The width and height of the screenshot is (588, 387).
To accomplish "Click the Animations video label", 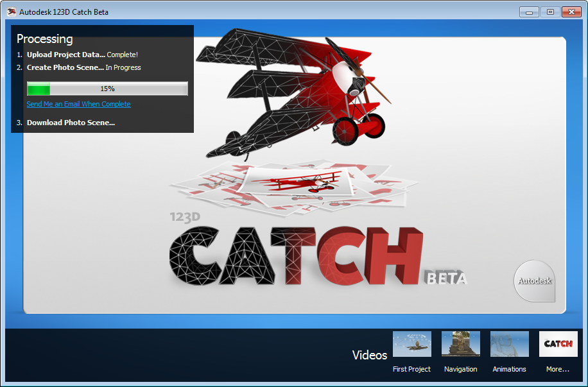I will click(509, 369).
